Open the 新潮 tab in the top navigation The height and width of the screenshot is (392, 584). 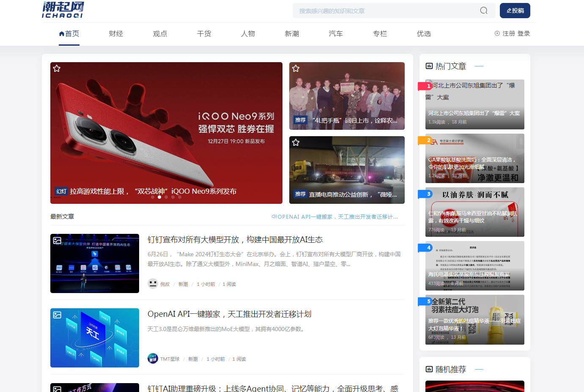[292, 34]
